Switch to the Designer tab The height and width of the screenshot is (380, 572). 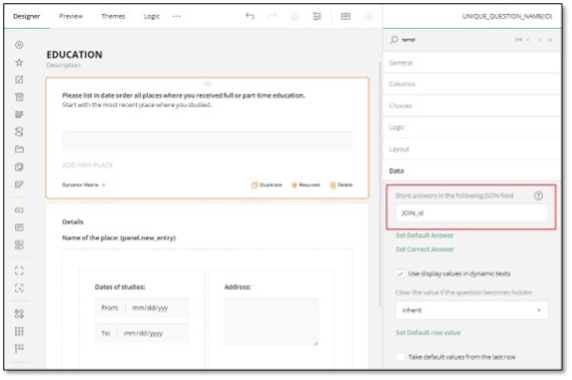(x=26, y=16)
